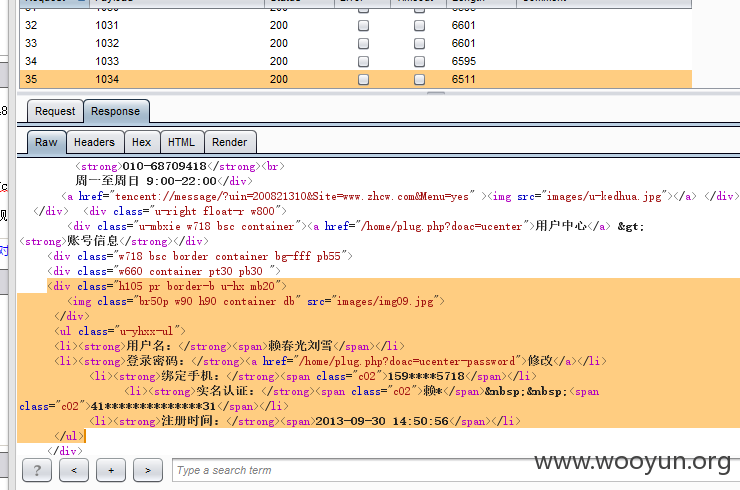Click the ucenter-password href text
This screenshot has height=490, width=740.
(x=407, y=361)
